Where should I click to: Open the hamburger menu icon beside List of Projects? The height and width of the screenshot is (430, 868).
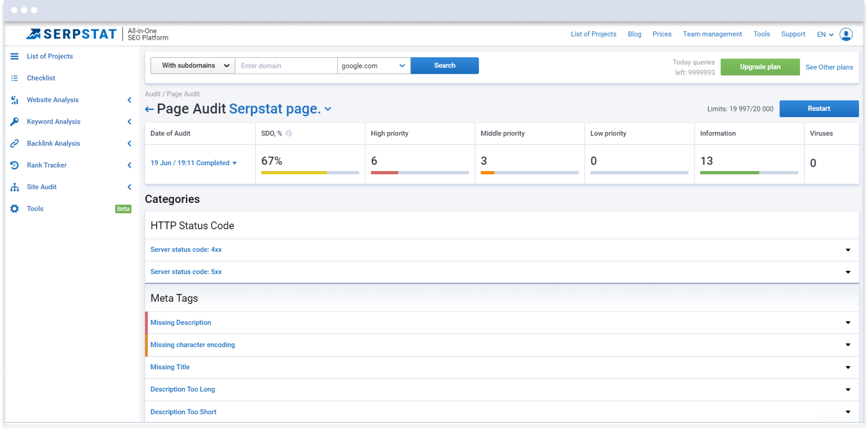point(14,56)
